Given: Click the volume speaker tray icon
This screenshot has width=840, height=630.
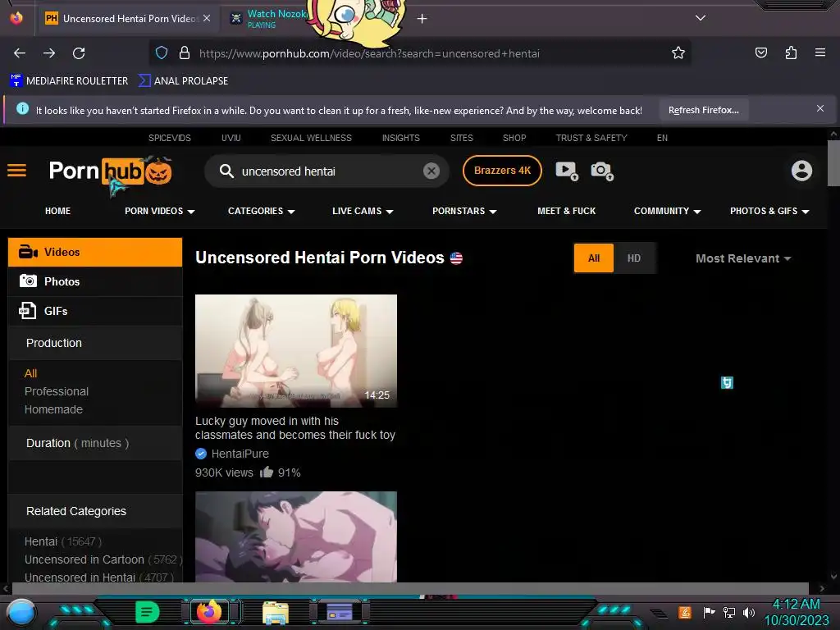Looking at the screenshot, I should coord(748,612).
